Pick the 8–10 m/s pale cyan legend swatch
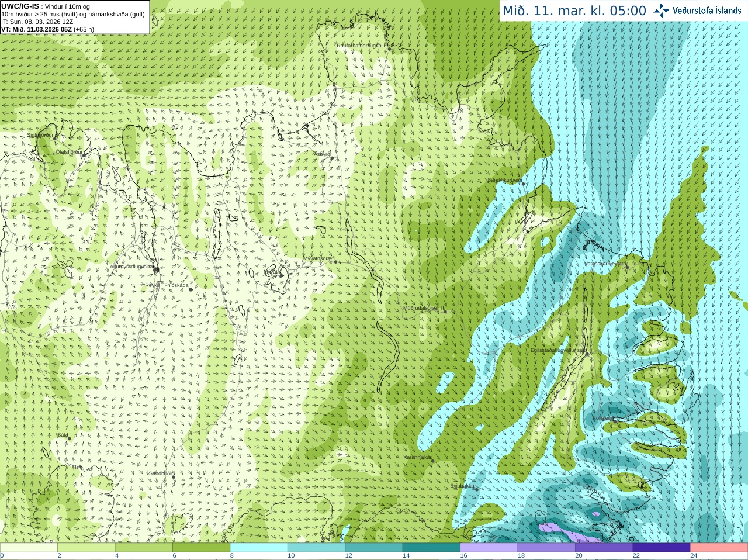This screenshot has width=748, height=560. point(259,548)
